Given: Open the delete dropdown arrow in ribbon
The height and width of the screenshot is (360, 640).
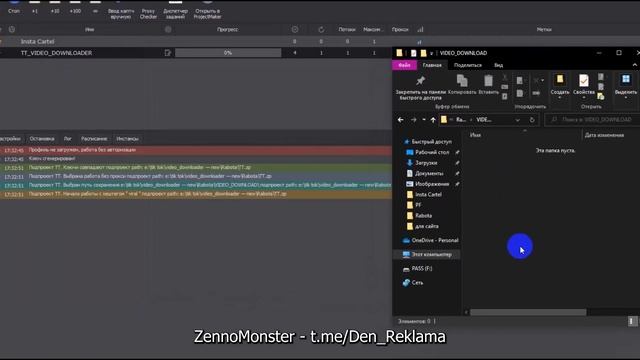Looking at the screenshot, I should tap(542, 81).
